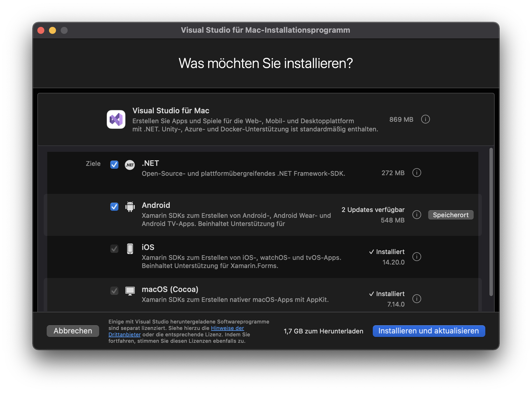Viewport: 532px width, 393px height.
Task: Click the macOS monitor icon
Action: click(x=130, y=291)
